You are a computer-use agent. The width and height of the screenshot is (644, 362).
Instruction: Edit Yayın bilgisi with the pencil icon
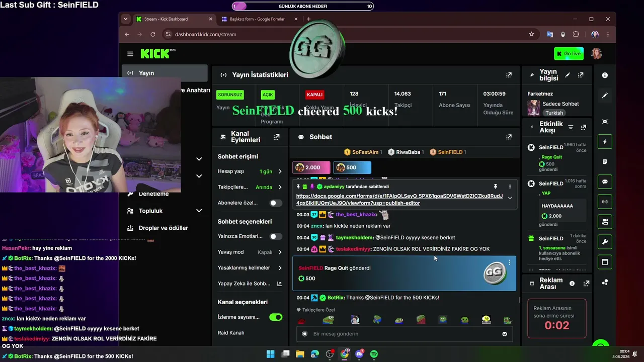click(568, 75)
